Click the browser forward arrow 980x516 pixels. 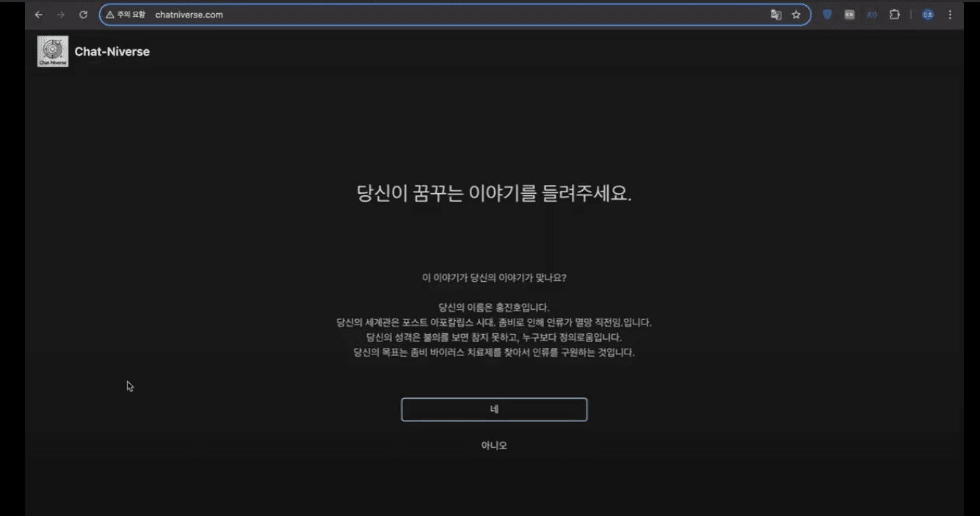(x=60, y=15)
